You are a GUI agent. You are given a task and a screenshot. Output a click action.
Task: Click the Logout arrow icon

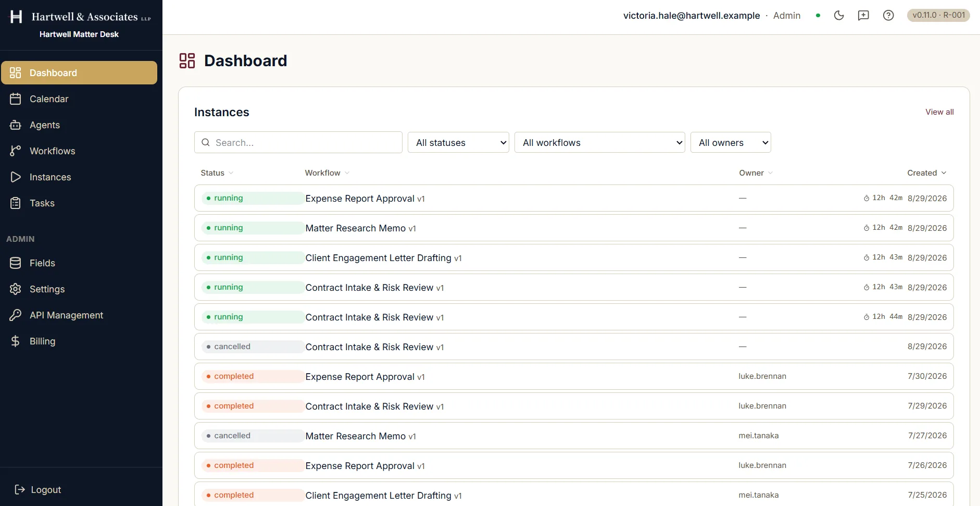click(20, 489)
